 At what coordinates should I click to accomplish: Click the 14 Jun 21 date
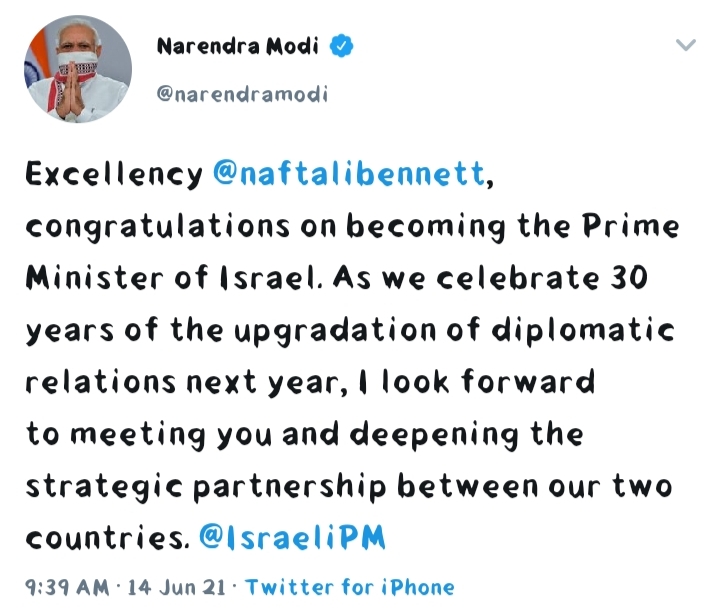pos(177,587)
